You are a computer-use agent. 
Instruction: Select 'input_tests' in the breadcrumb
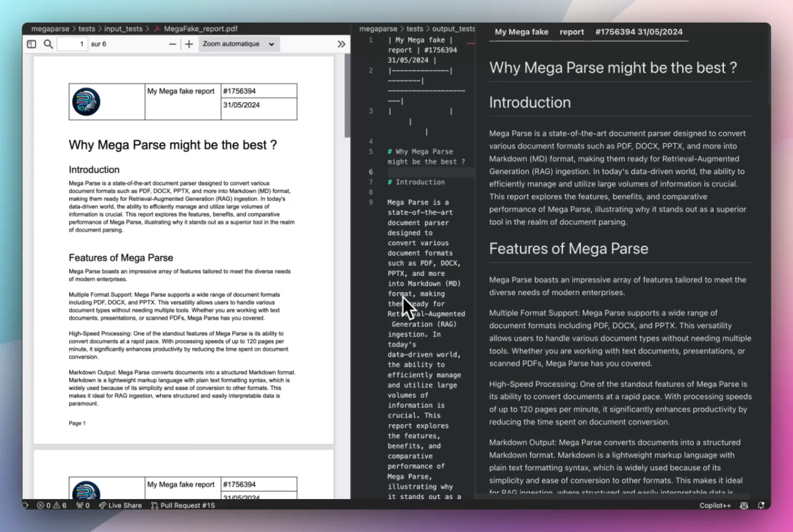tap(123, 29)
